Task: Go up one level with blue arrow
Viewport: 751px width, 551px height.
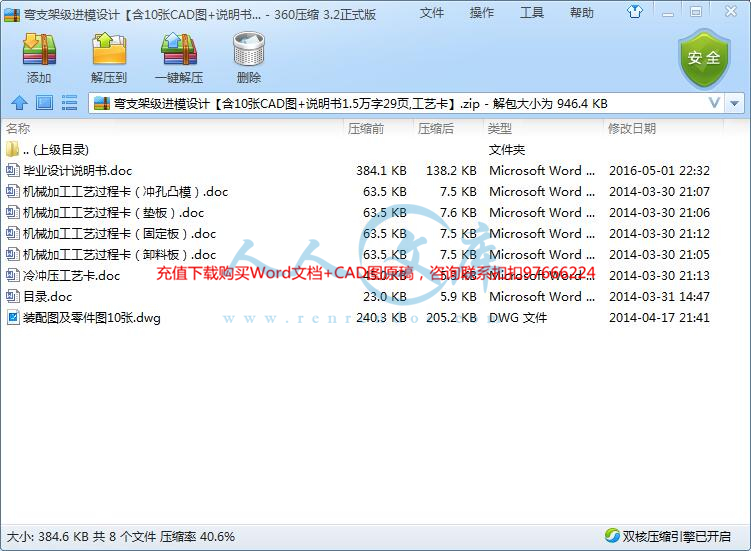Action: 19,103
